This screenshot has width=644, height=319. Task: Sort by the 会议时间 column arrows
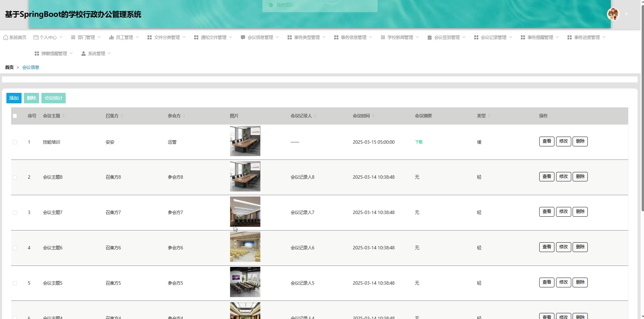pyautogui.click(x=373, y=116)
